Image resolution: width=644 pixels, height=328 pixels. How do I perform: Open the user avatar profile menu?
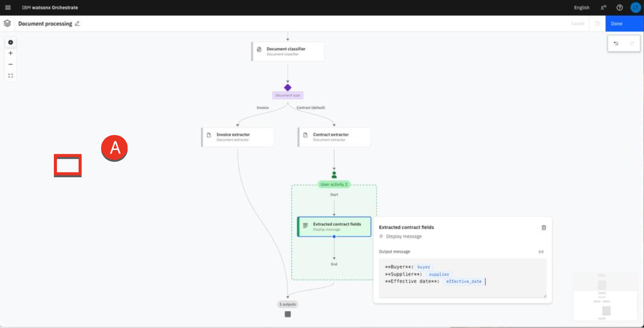tap(635, 7)
